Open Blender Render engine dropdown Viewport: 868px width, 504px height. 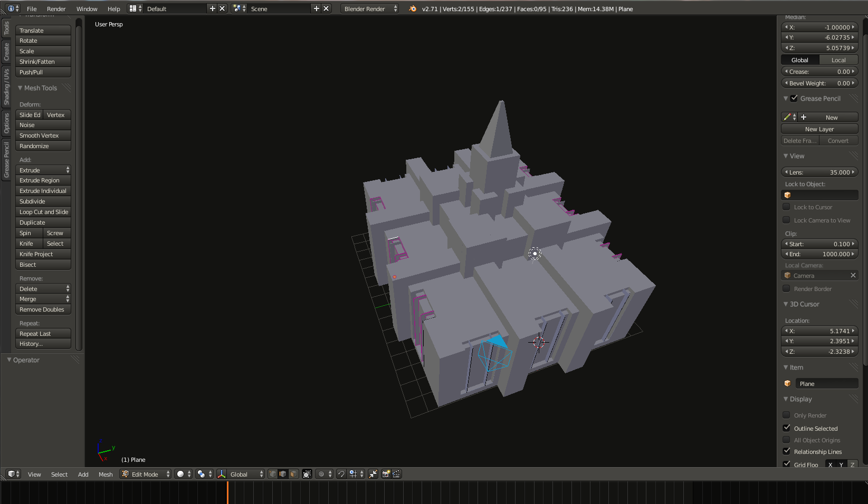click(x=370, y=8)
